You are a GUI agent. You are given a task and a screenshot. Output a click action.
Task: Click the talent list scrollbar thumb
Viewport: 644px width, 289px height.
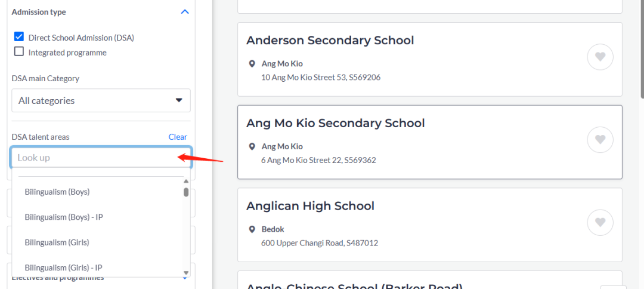click(x=186, y=192)
